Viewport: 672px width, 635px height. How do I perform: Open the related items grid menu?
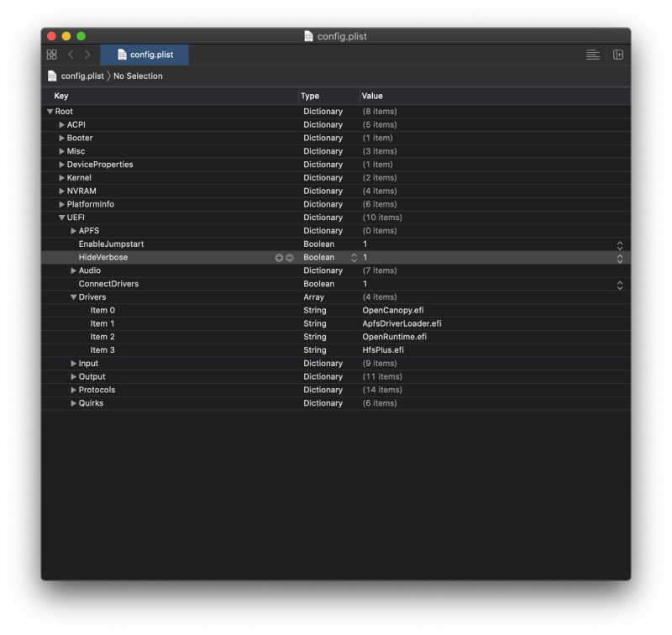tap(51, 55)
